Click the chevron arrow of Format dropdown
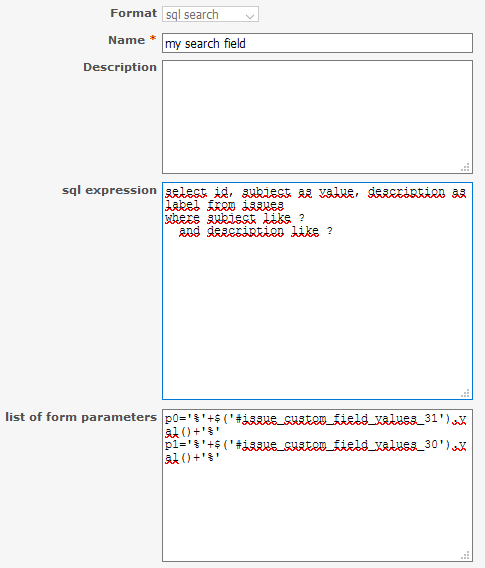 point(250,16)
